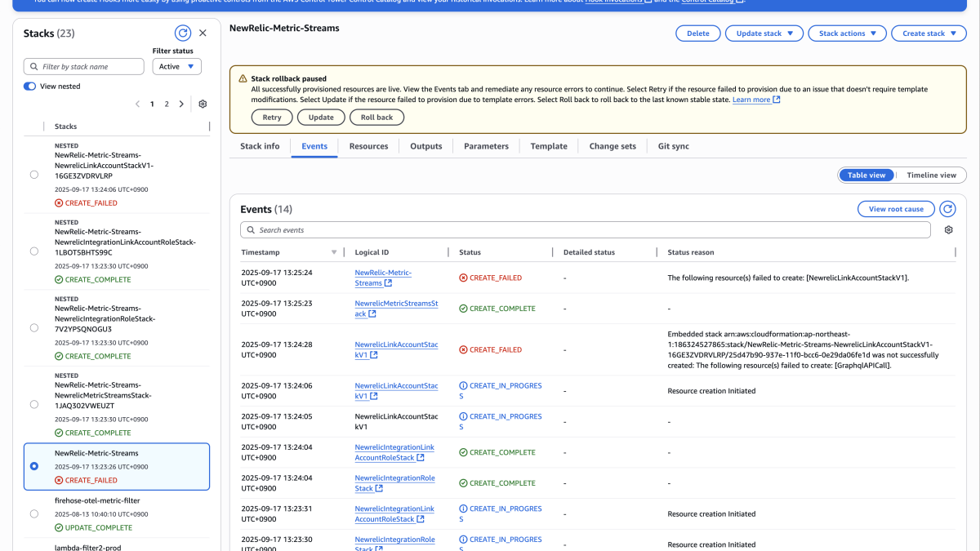
Task: Open Events table settings gear
Action: click(948, 230)
